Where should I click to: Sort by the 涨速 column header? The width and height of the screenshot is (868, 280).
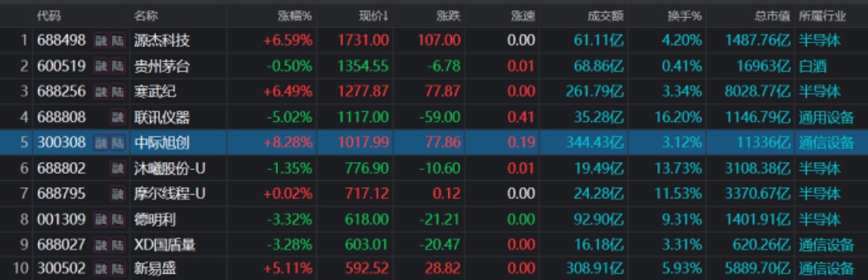coord(523,16)
